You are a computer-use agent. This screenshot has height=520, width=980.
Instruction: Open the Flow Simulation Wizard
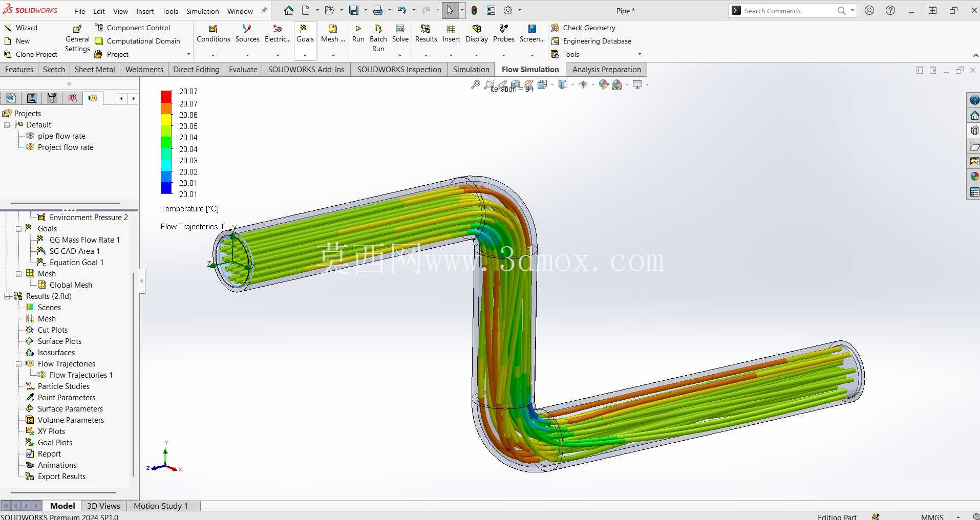20,28
